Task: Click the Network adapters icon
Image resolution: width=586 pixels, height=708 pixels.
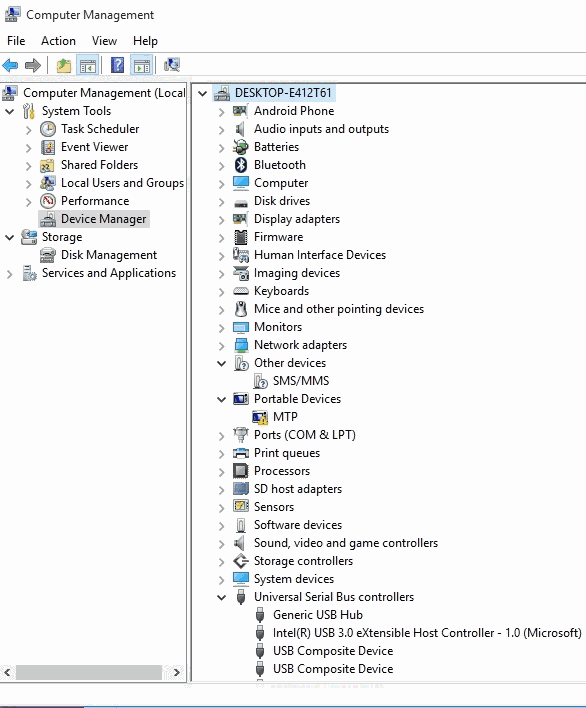Action: 241,345
